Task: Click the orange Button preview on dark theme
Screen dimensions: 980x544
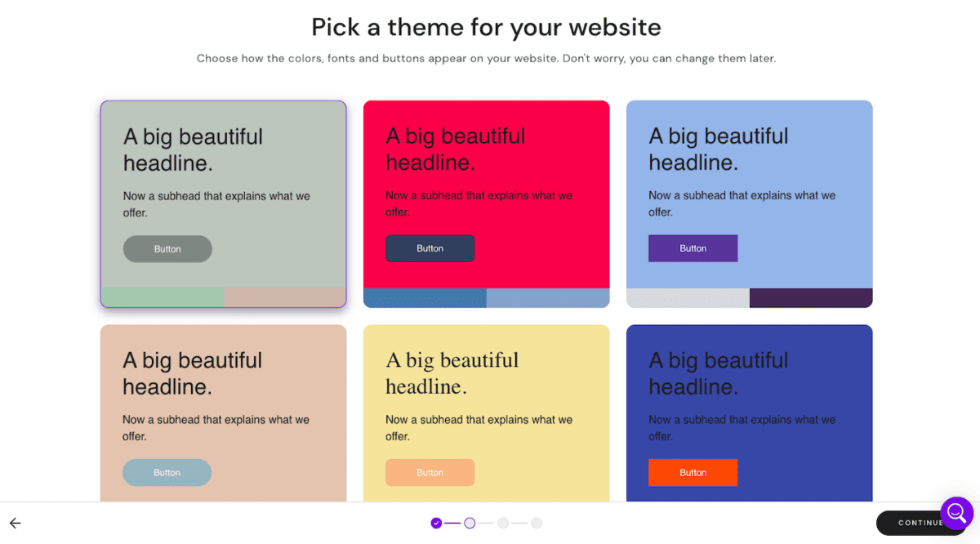Action: [x=693, y=472]
